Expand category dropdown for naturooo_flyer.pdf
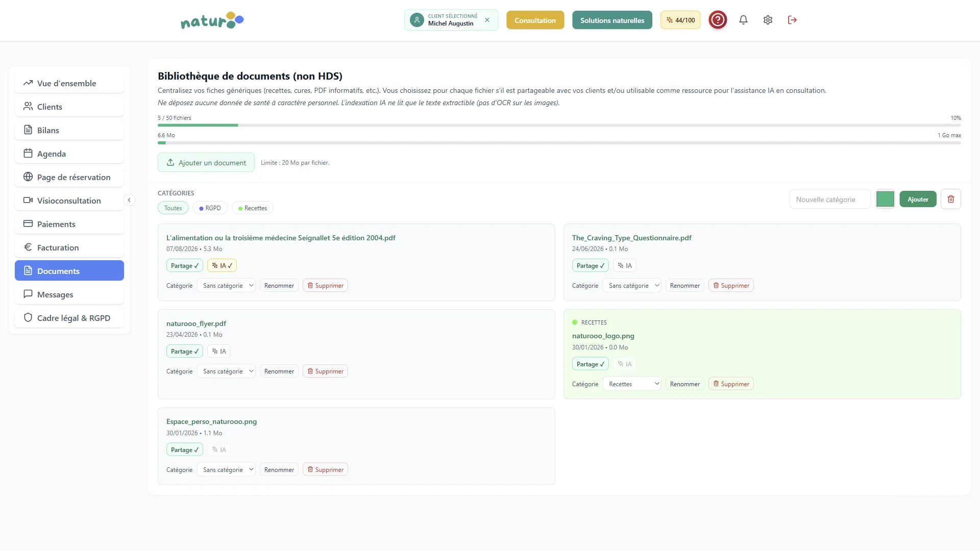The height and width of the screenshot is (551, 980). click(x=226, y=371)
